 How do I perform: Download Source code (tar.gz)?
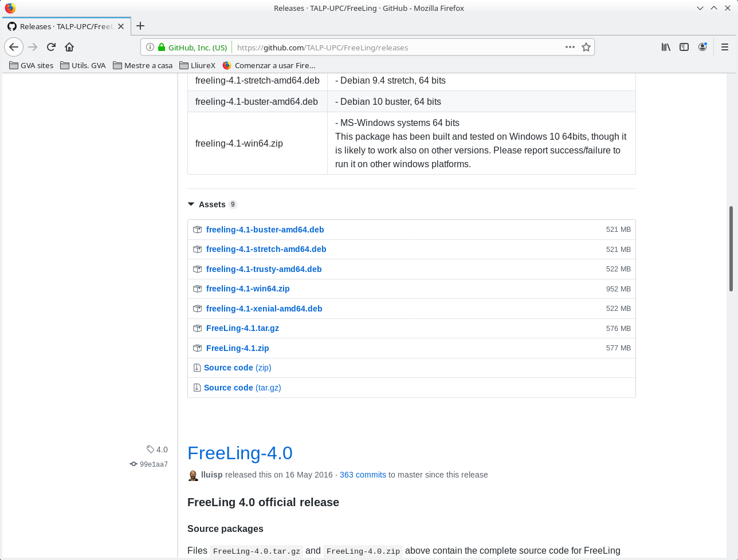(x=242, y=388)
